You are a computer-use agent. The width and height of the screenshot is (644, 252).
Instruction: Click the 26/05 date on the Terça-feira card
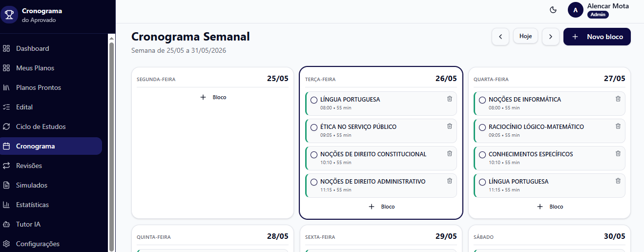[446, 78]
